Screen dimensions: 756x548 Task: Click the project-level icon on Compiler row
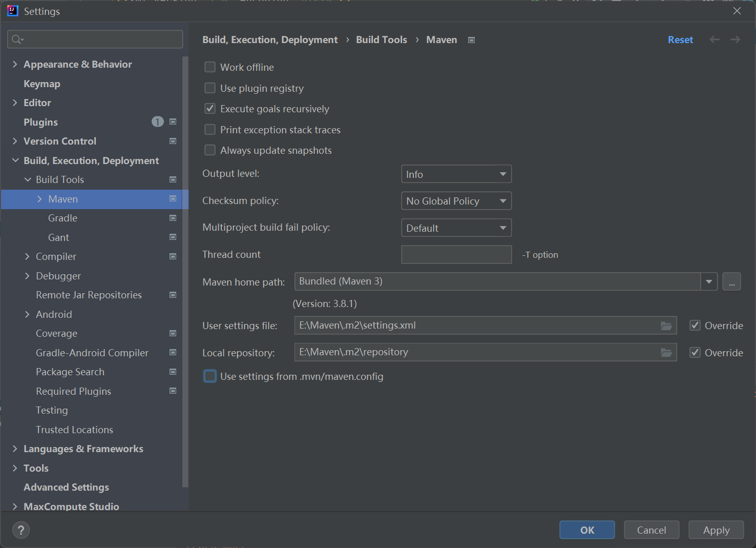click(173, 256)
